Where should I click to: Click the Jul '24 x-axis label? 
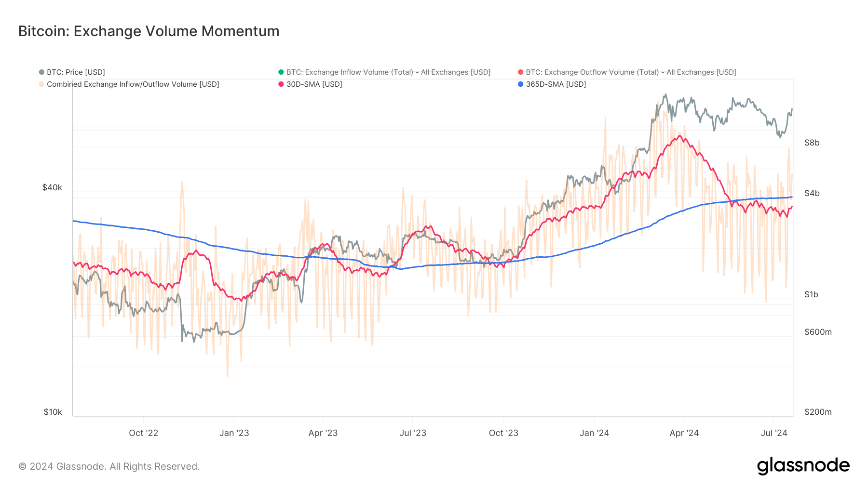pyautogui.click(x=774, y=433)
